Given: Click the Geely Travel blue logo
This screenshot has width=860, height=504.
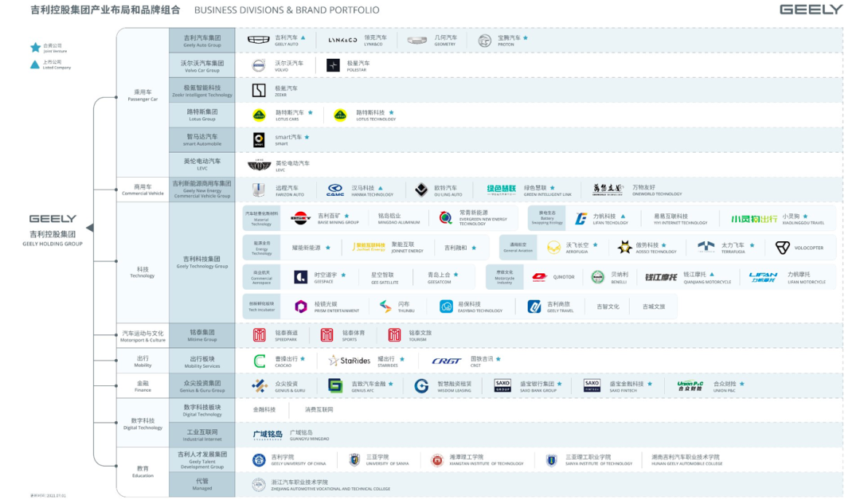Looking at the screenshot, I should [x=534, y=307].
